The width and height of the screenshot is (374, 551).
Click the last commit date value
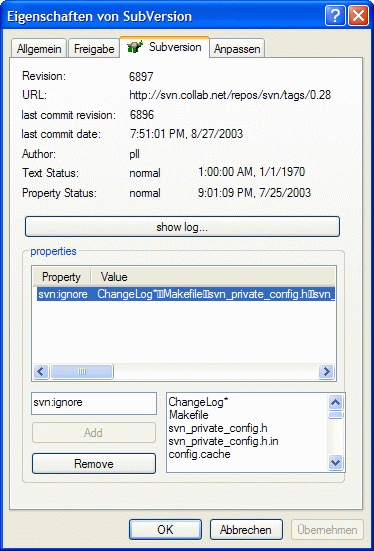[186, 134]
